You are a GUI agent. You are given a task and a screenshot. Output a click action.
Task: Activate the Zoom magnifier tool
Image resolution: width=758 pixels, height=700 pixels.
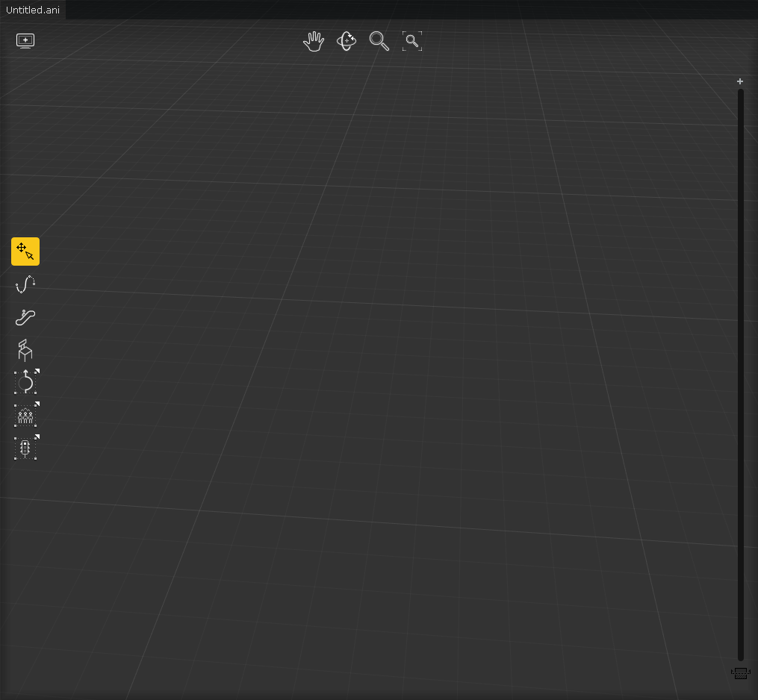379,41
